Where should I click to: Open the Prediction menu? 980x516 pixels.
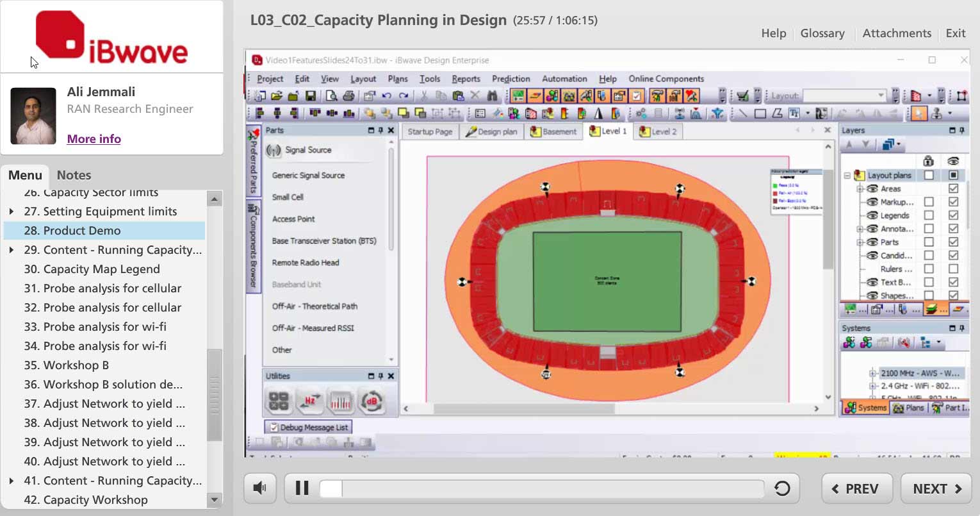511,79
